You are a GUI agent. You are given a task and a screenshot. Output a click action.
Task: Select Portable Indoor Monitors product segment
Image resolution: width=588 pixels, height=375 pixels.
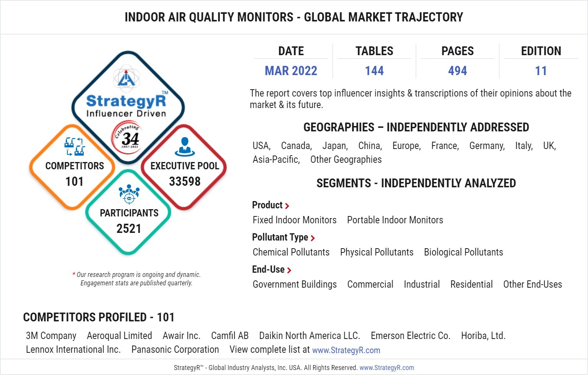395,220
